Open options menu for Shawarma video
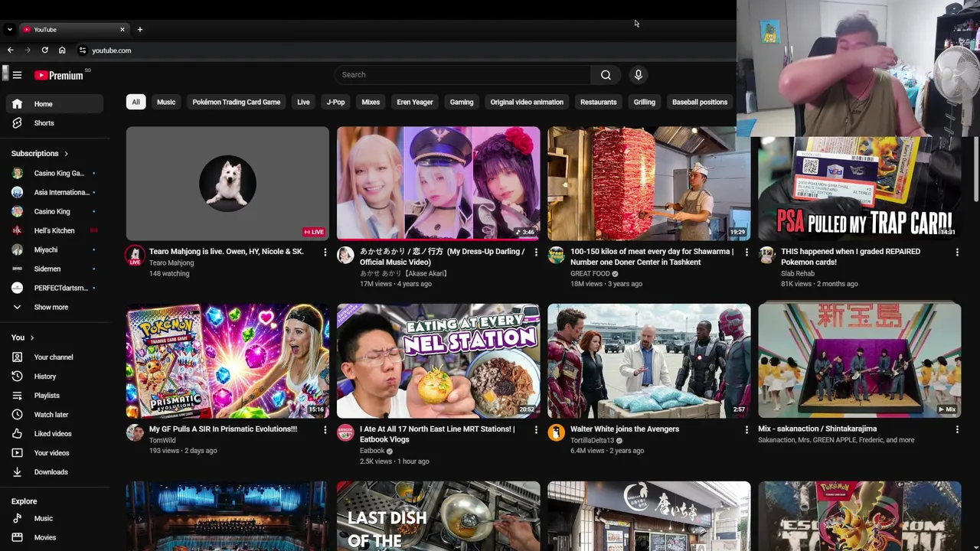This screenshot has height=551, width=980. [x=746, y=252]
